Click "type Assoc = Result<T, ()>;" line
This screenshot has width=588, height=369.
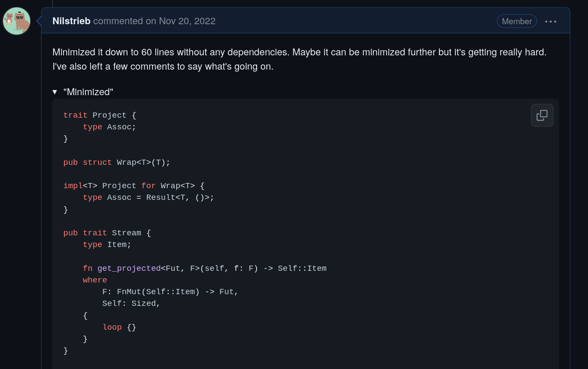pos(148,198)
